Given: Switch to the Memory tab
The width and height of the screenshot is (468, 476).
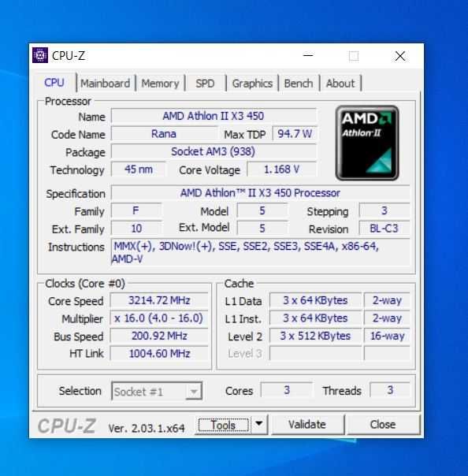Looking at the screenshot, I should point(160,84).
